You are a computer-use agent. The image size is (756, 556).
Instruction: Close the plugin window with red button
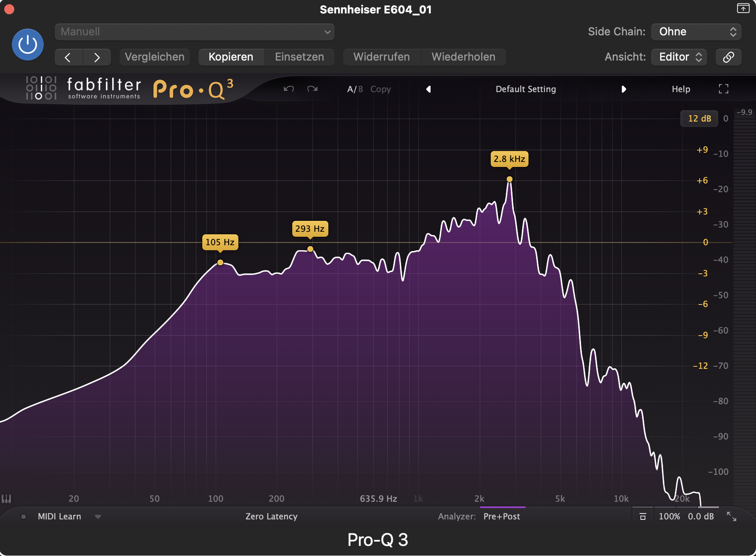pyautogui.click(x=9, y=9)
